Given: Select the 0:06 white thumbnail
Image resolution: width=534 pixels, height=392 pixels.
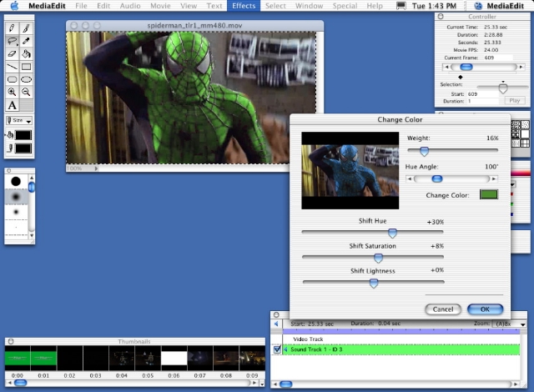Looking at the screenshot, I should tap(174, 358).
